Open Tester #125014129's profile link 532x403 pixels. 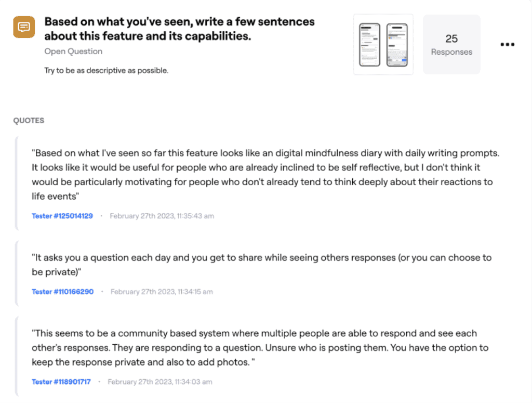click(x=62, y=216)
